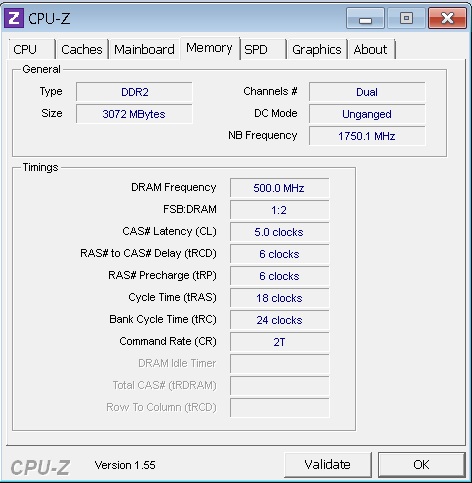Click the empty Total CAS# (tRDRAM) field
Viewport: 472px width, 483px height.
click(279, 386)
